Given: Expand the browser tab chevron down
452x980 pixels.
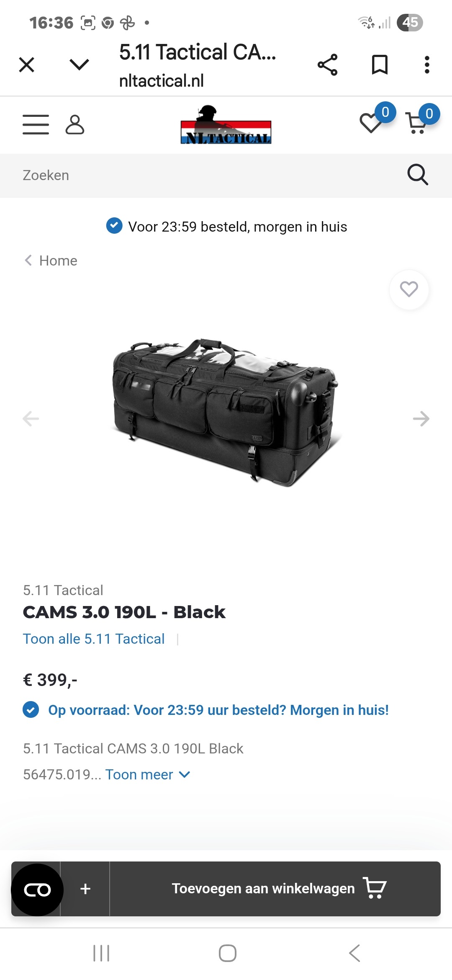Looking at the screenshot, I should coord(79,64).
